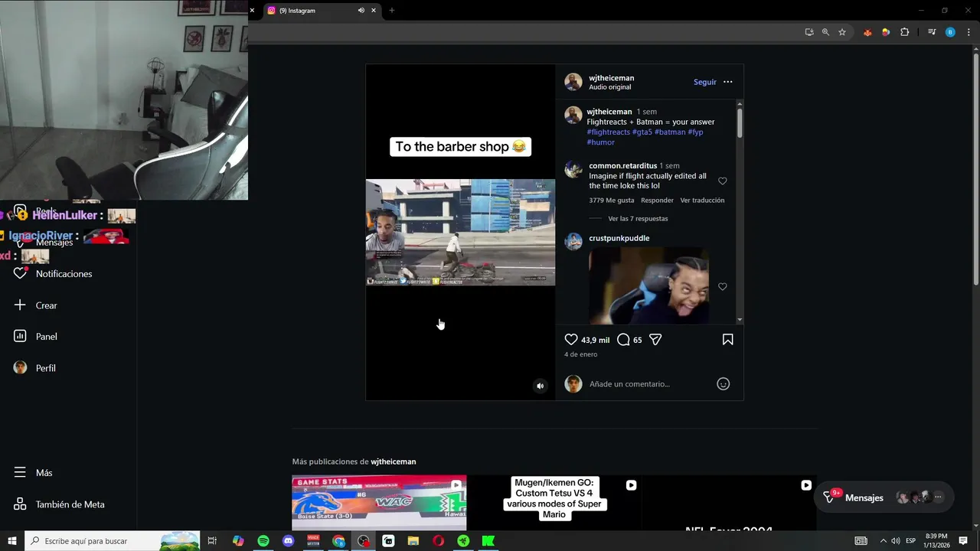The width and height of the screenshot is (980, 551).
Task: Click the comments panel scrollbar
Action: (739, 122)
